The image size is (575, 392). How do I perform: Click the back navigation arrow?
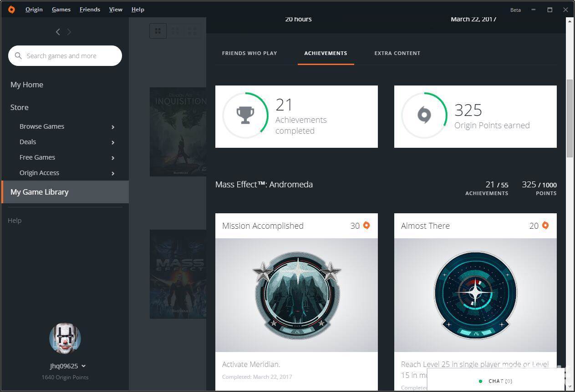coord(58,31)
